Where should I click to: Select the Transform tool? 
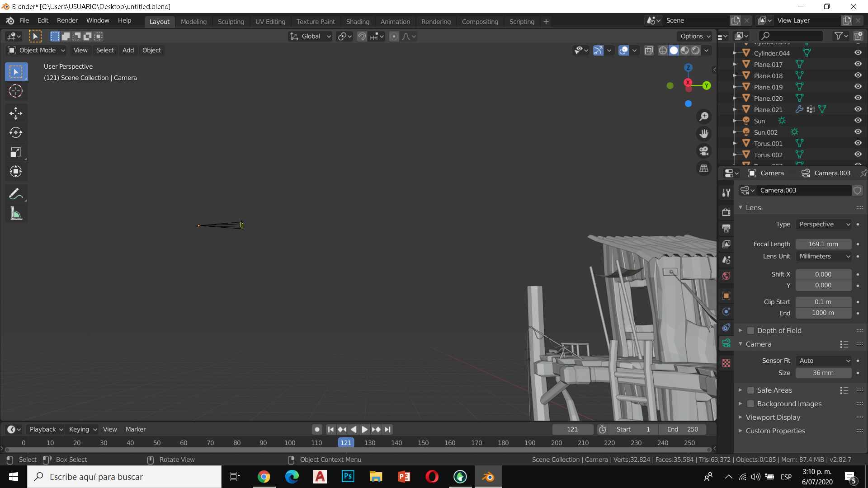point(16,171)
